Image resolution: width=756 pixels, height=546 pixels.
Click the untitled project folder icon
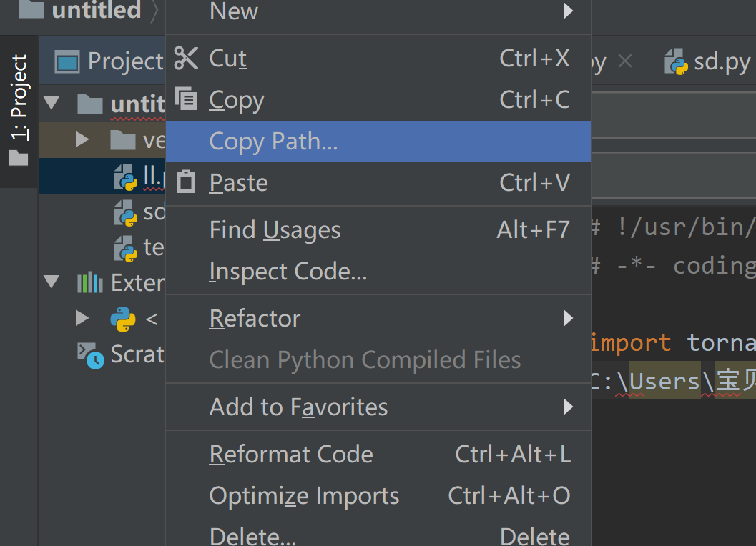point(90,104)
